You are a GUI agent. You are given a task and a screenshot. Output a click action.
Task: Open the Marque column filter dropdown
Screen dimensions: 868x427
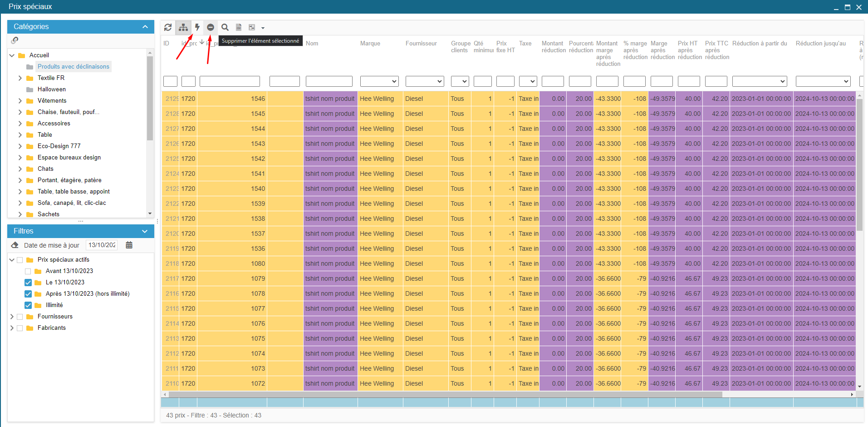(379, 81)
